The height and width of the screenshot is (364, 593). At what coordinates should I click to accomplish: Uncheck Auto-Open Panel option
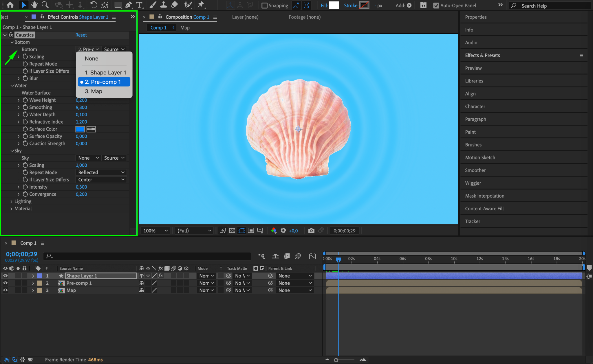tap(436, 5)
